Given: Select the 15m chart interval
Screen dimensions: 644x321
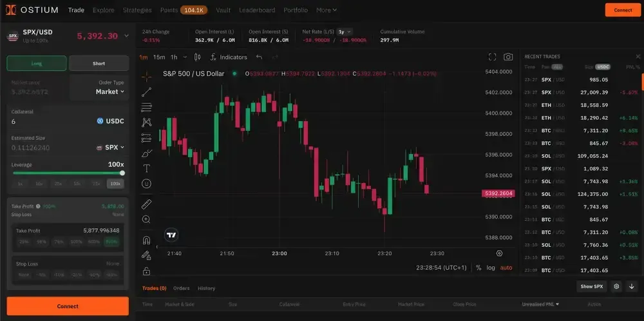Looking at the screenshot, I should (x=159, y=57).
